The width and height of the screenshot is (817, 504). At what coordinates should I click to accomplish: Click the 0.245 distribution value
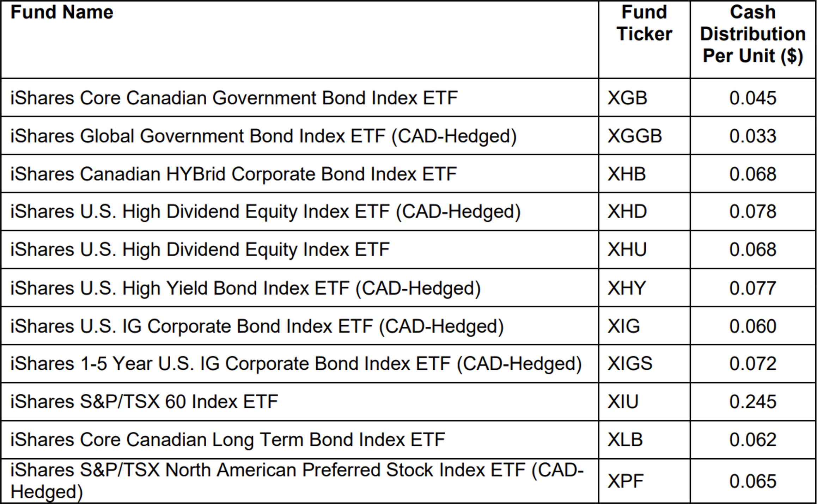(753, 402)
